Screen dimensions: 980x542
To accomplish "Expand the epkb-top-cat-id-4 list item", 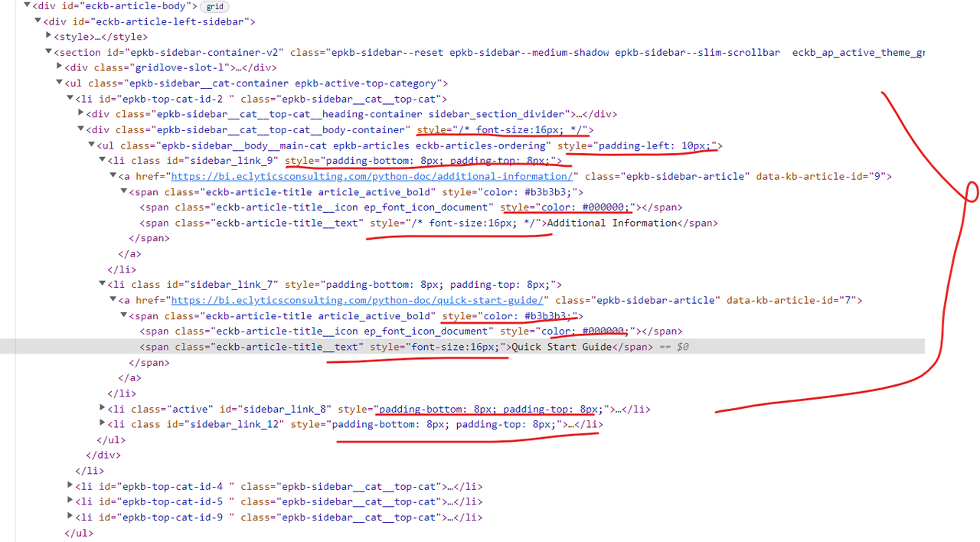I will (x=70, y=486).
